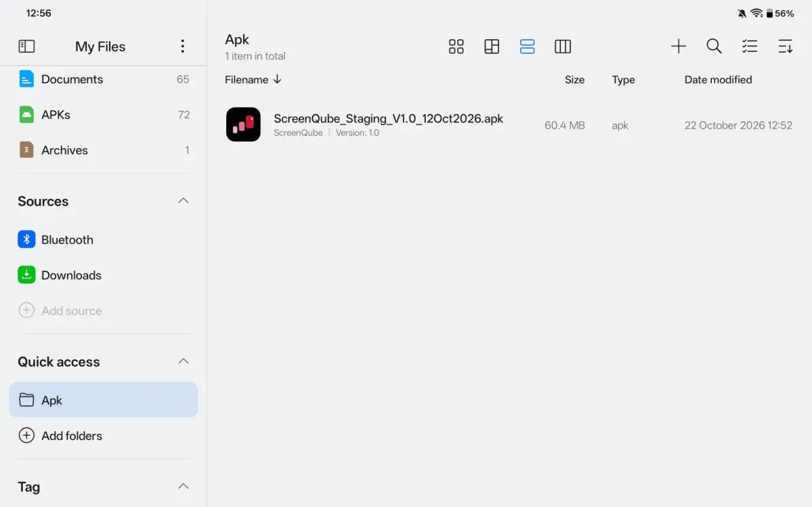812x507 pixels.
Task: Switch to column view
Action: point(562,47)
